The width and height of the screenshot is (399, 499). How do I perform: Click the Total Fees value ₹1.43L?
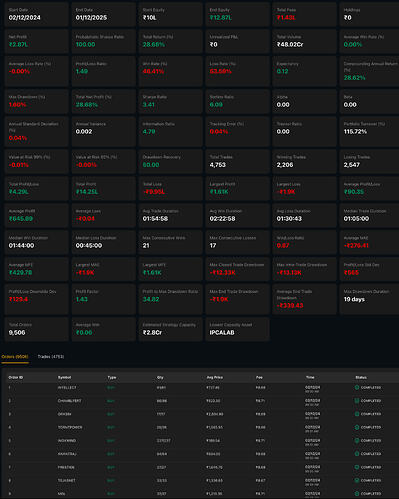click(286, 18)
